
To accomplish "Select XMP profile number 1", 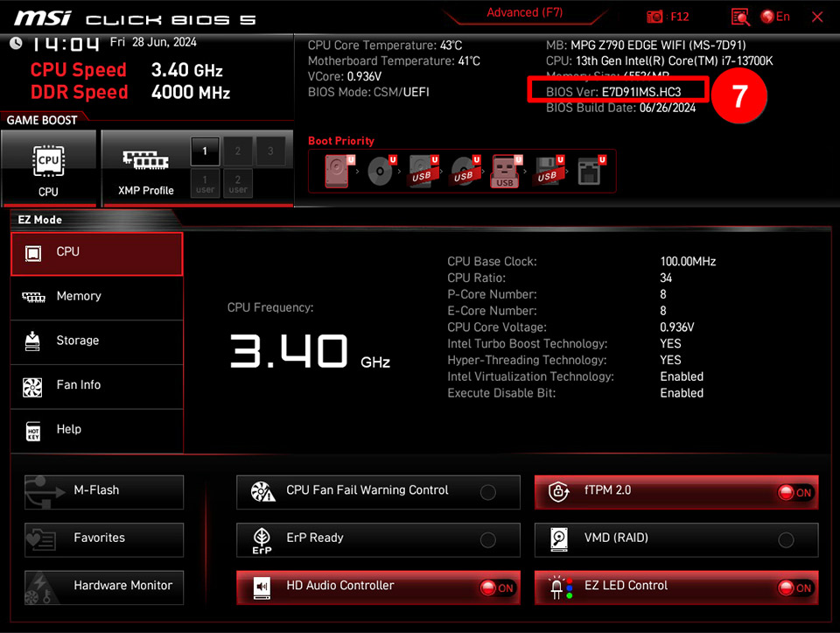I will click(x=205, y=151).
